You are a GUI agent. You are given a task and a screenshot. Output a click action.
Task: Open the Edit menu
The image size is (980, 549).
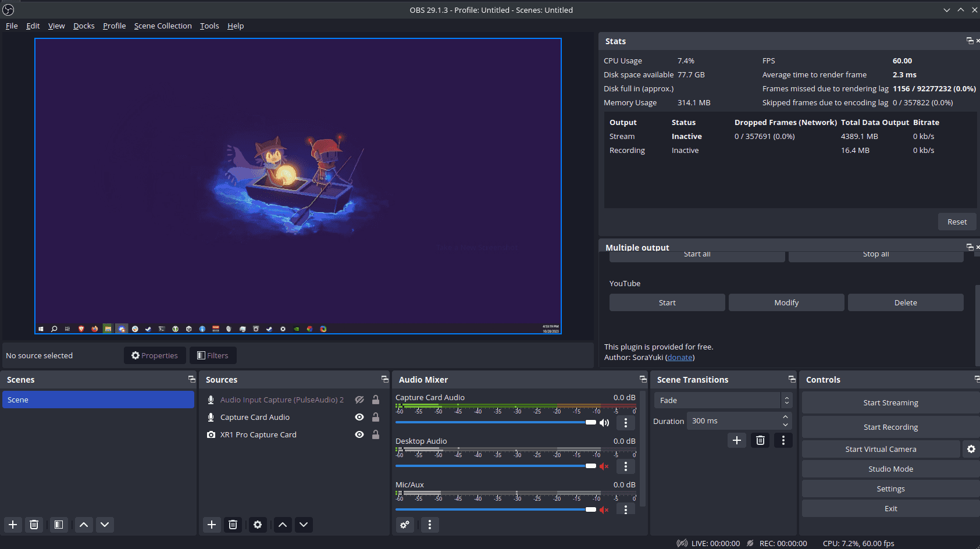[x=33, y=26]
